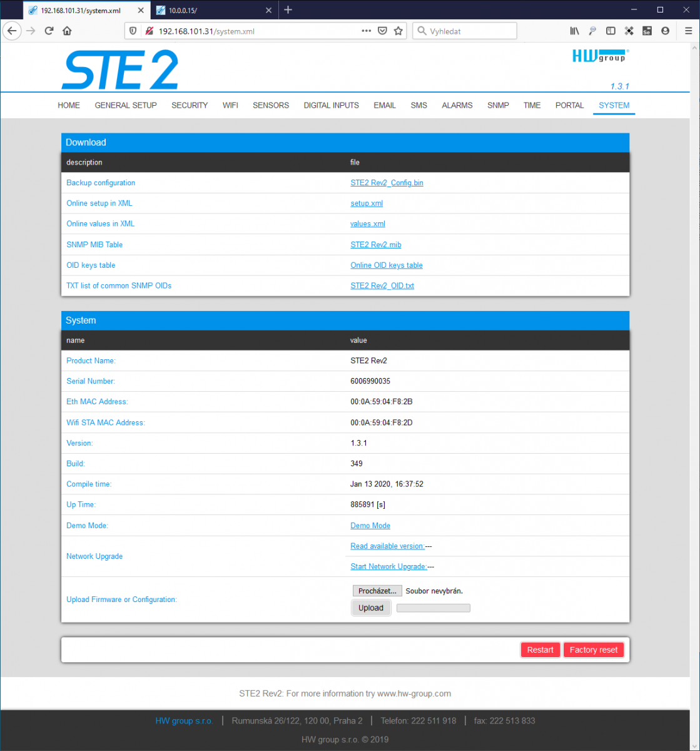This screenshot has height=751, width=700.
Task: Open the ALARMS page
Action: click(x=457, y=105)
